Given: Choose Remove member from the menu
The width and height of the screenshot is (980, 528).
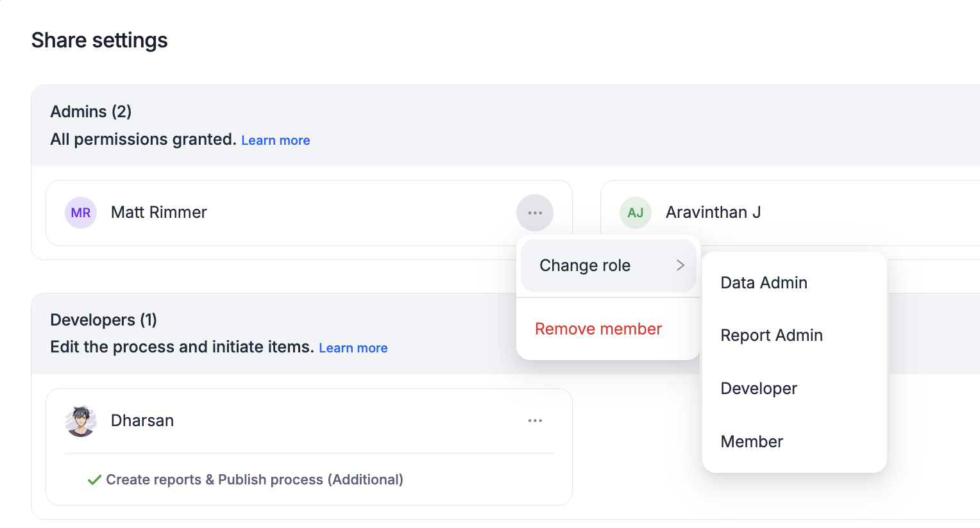Looking at the screenshot, I should (x=598, y=329).
